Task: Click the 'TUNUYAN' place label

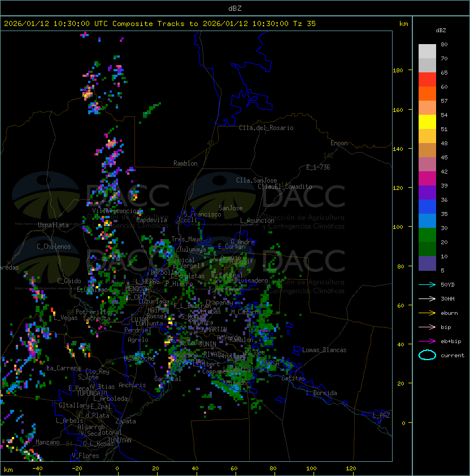Action: [x=120, y=440]
